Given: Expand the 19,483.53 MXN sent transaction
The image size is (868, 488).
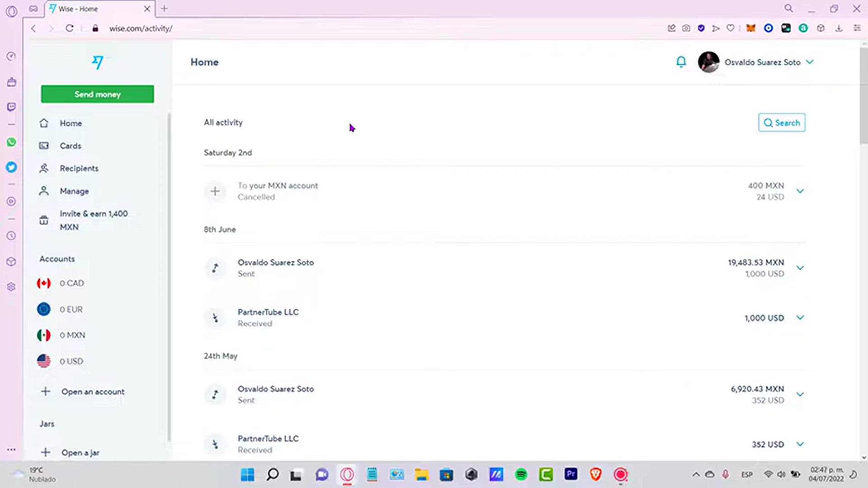Looking at the screenshot, I should (x=800, y=268).
